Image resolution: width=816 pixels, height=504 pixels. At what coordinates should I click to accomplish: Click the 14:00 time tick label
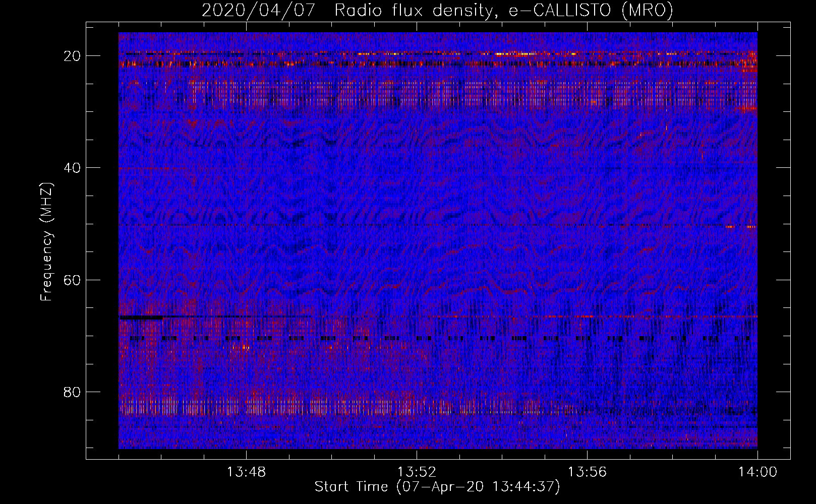[757, 472]
